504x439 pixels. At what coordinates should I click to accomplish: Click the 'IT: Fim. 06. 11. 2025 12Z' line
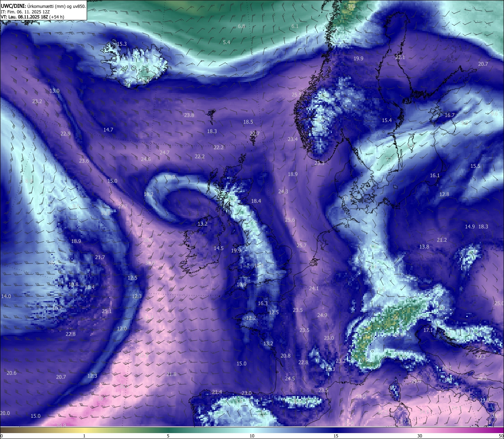point(25,12)
